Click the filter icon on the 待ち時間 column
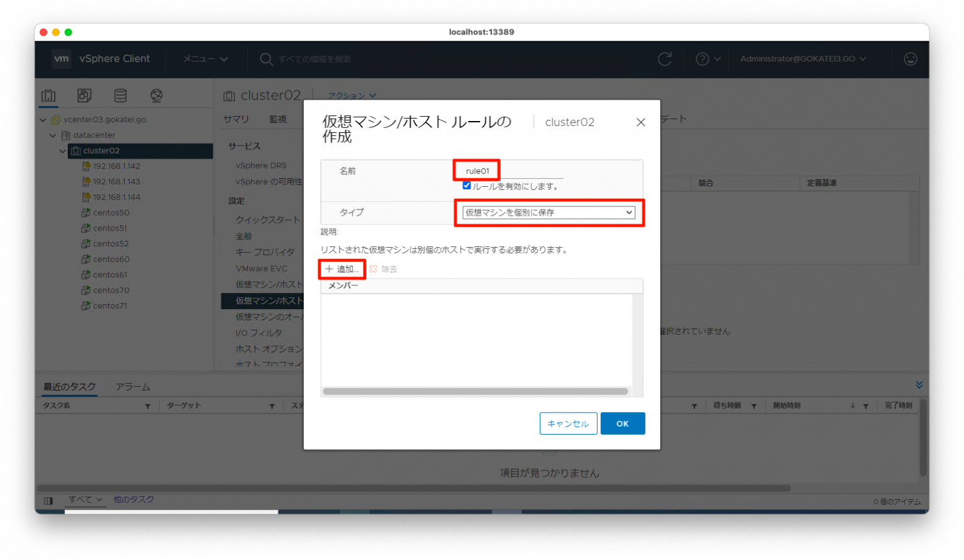This screenshot has width=964, height=560. 754,405
